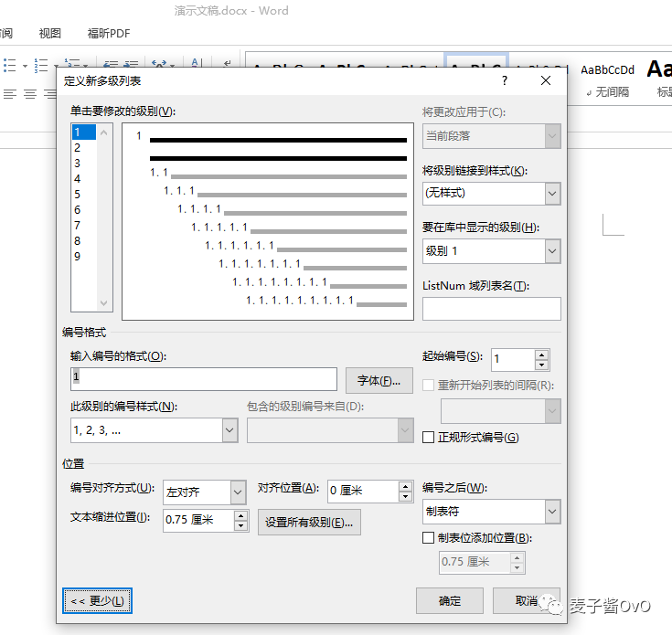This screenshot has width=672, height=635.
Task: Click the 设置所有级别(E)... button
Action: coord(309,522)
